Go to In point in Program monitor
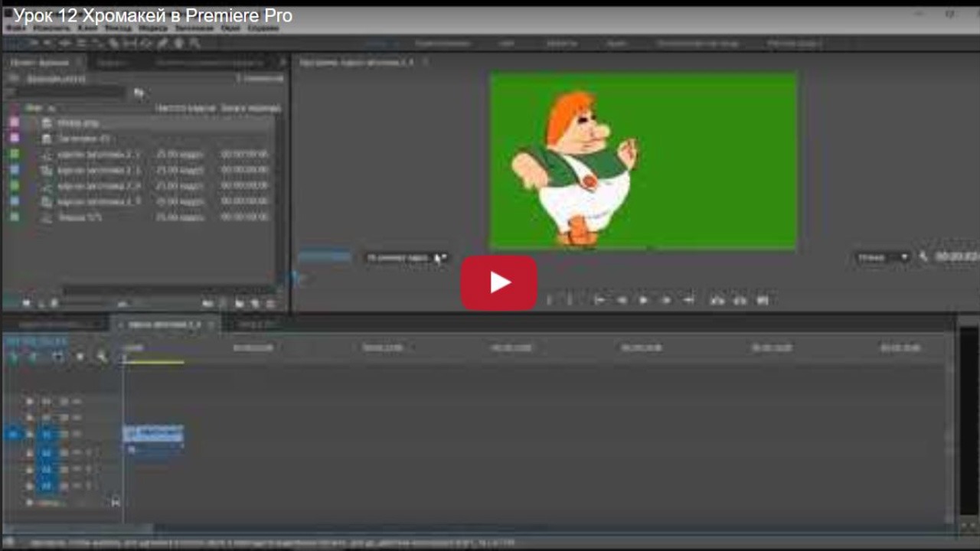The image size is (980, 551). (x=599, y=301)
